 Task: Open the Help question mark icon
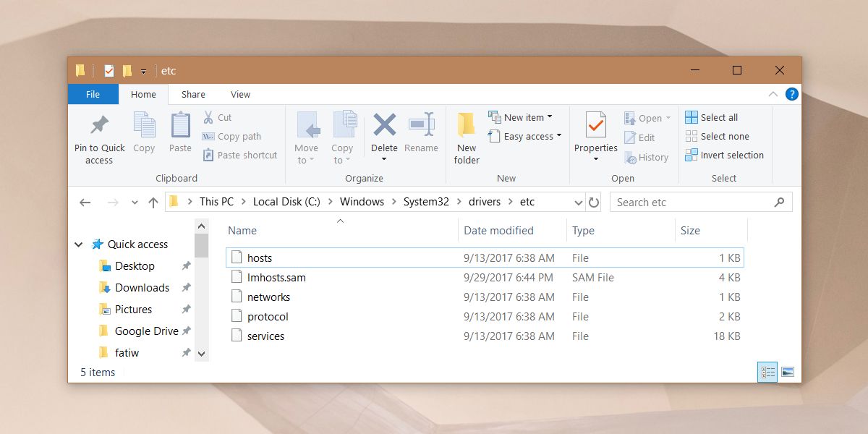click(791, 94)
